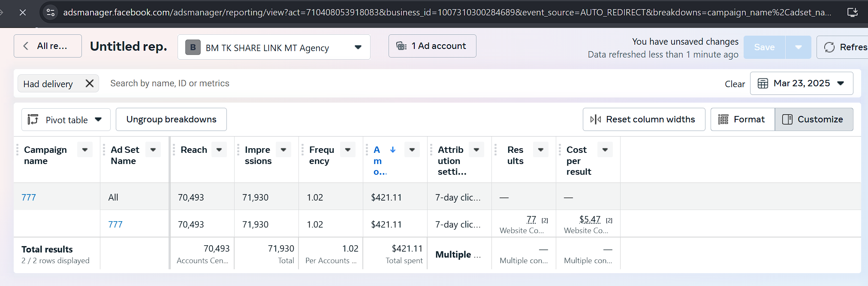The image size is (868, 286).
Task: Go back to All reports
Action: coord(48,46)
